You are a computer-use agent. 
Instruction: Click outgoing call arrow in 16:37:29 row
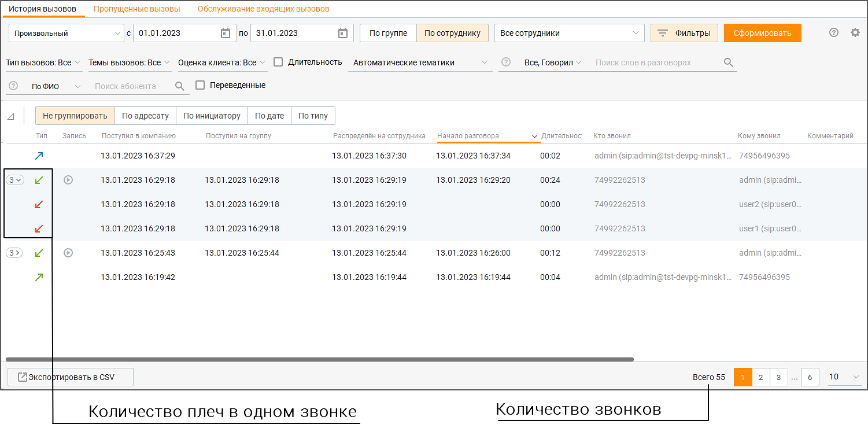(x=39, y=156)
